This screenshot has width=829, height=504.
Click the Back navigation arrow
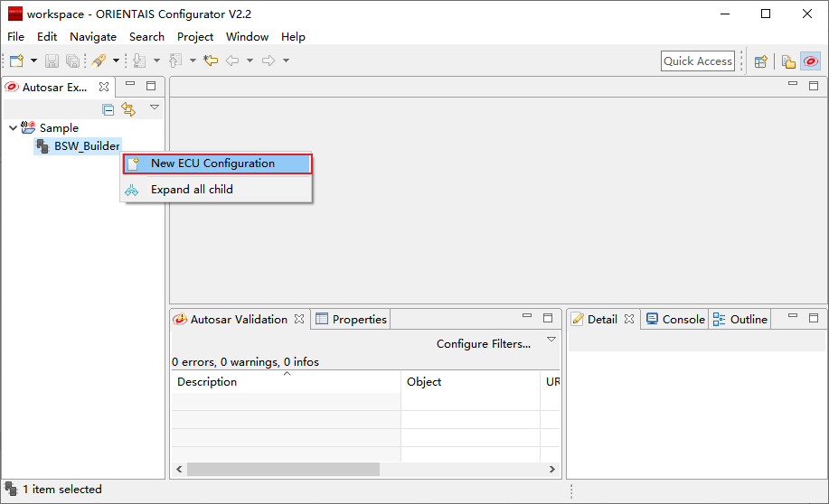click(232, 61)
